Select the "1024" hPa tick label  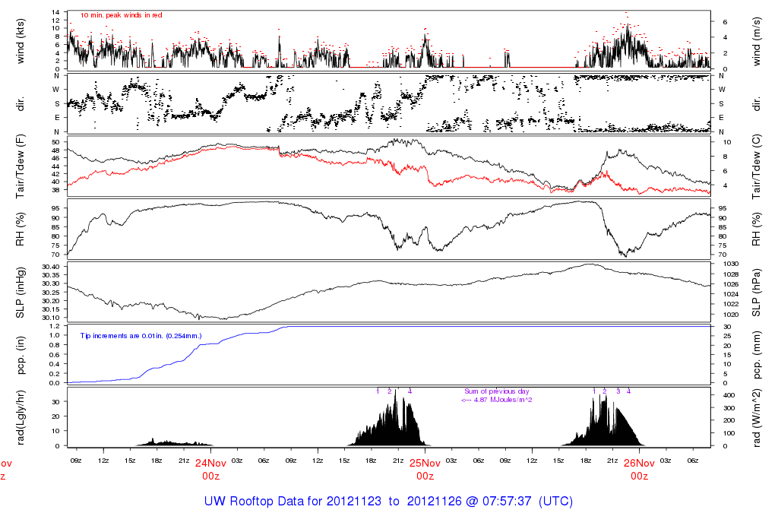point(732,294)
